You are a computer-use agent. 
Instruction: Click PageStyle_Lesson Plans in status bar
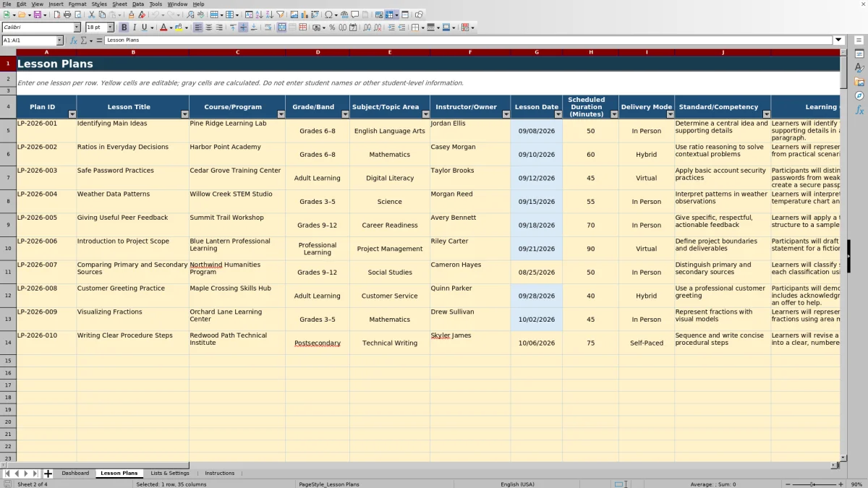[328, 484]
